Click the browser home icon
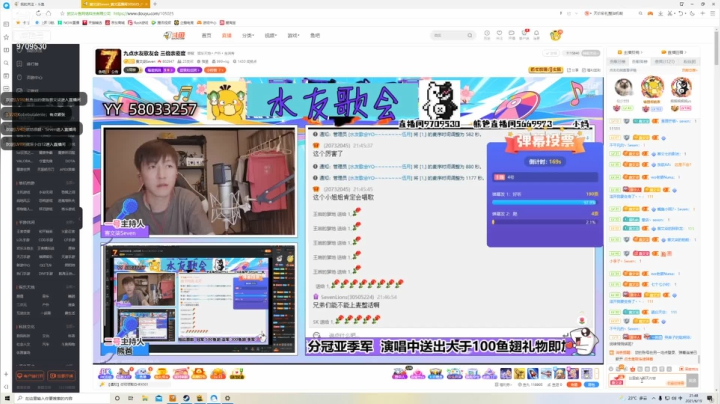Viewport: 720px width, 404px height. pos(48,13)
